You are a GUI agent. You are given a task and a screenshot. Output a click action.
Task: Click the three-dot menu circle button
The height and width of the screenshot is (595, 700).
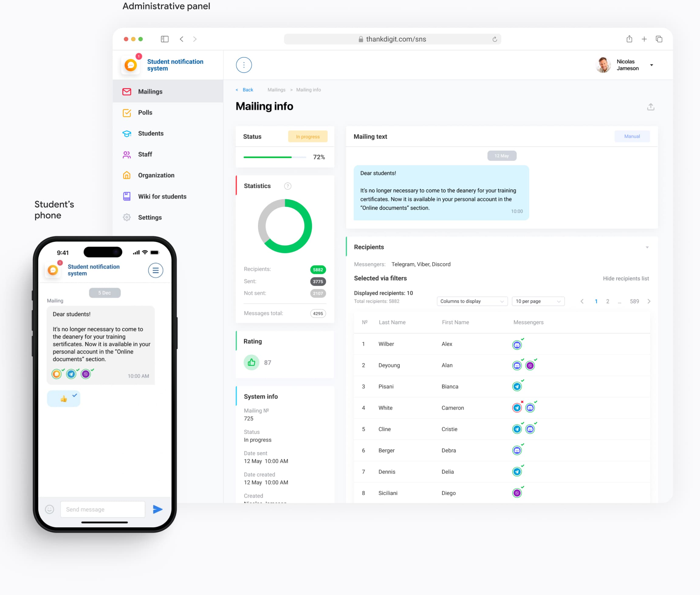tap(244, 65)
